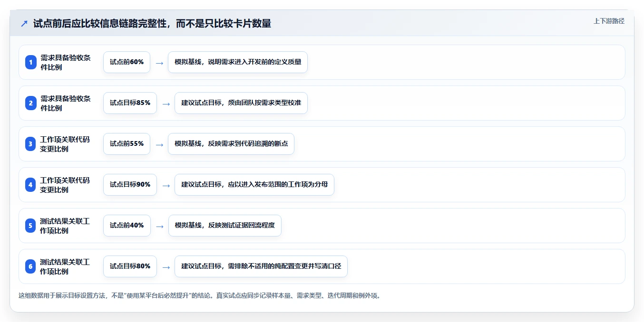The width and height of the screenshot is (644, 322).
Task: Click 模拟基线，反映需求到代码追溯的断点 box
Action: click(x=231, y=144)
